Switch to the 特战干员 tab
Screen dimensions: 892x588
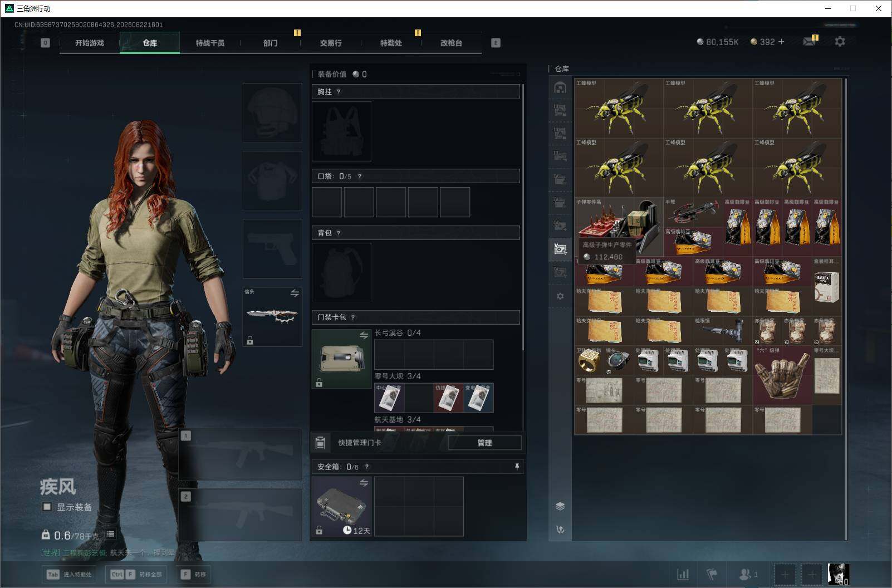(210, 43)
